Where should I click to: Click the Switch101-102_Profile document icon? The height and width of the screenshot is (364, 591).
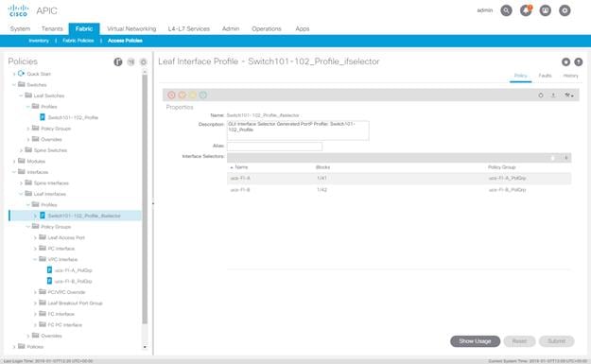(43, 117)
